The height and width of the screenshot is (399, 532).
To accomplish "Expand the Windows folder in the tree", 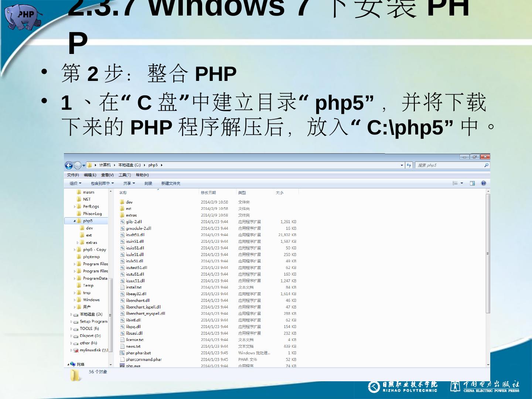I will (x=75, y=300).
